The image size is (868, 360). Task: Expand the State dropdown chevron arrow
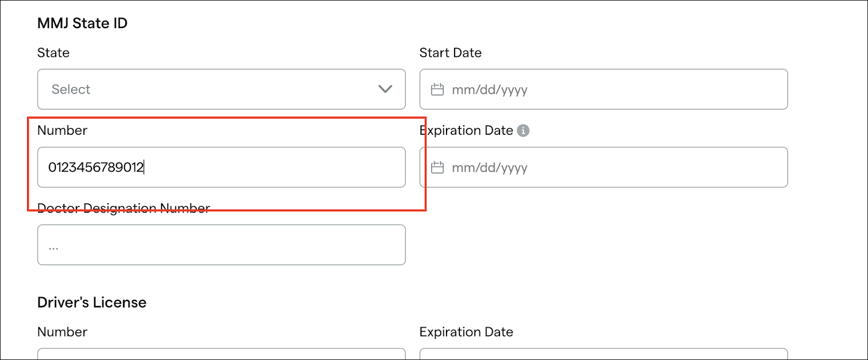click(385, 89)
